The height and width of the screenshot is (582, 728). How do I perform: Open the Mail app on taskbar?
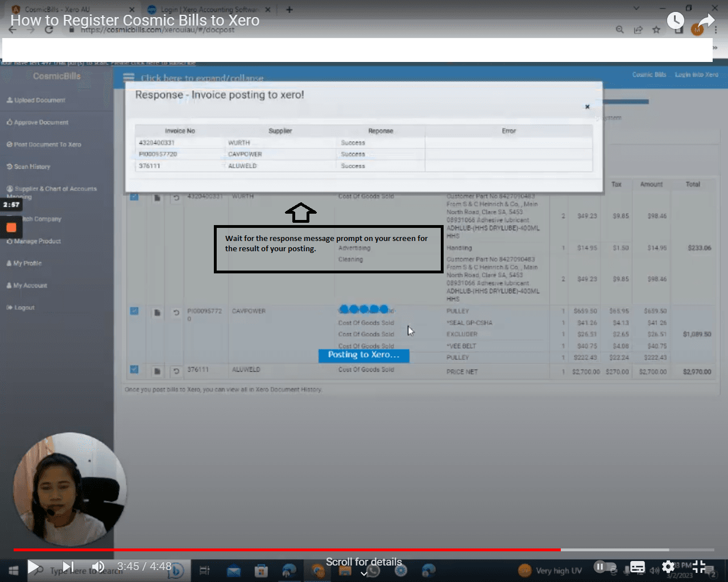[x=234, y=571]
